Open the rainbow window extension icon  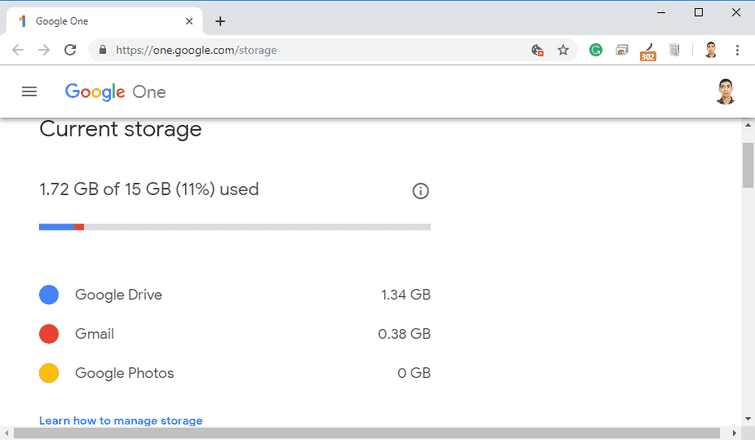tap(622, 50)
